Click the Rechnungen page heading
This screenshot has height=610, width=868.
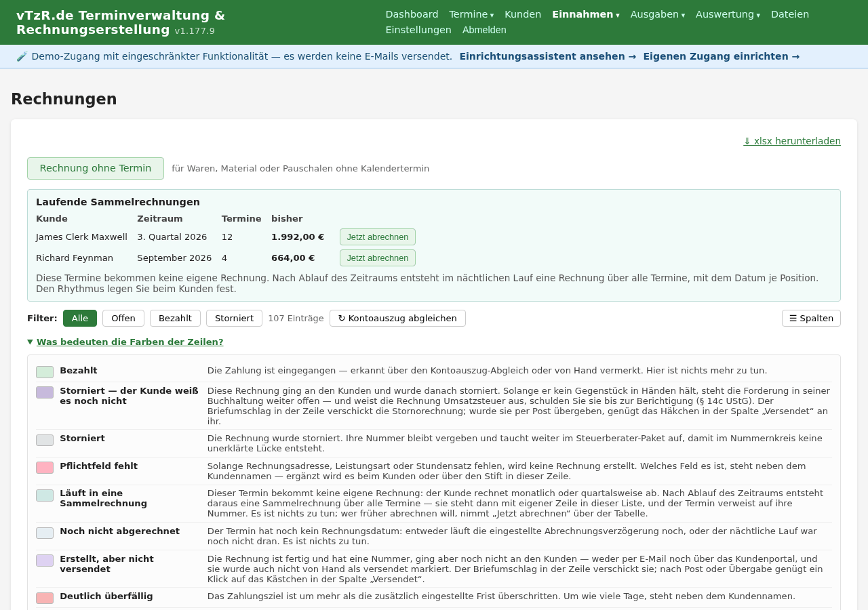click(x=64, y=99)
